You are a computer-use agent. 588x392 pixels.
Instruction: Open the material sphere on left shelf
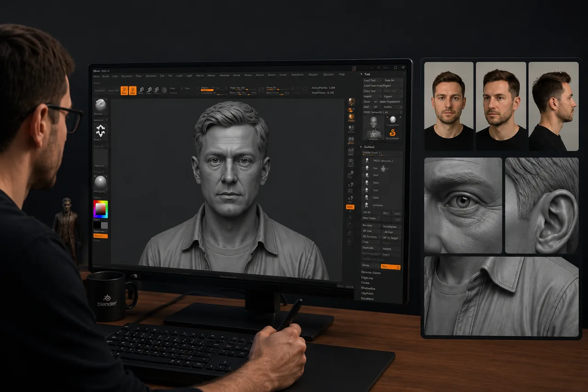pyautogui.click(x=101, y=182)
